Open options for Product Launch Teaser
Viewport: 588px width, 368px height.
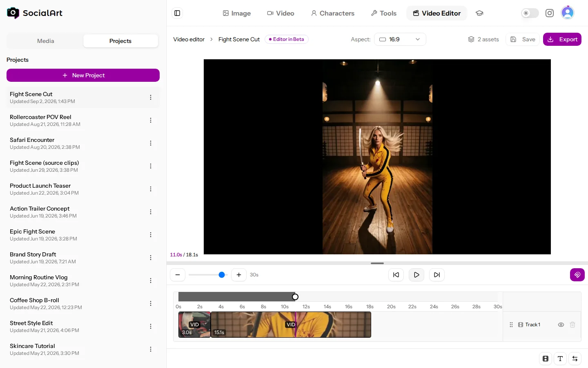click(x=151, y=189)
